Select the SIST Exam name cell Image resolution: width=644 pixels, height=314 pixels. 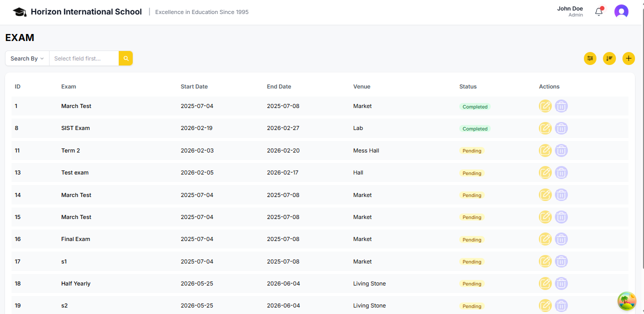pyautogui.click(x=76, y=128)
